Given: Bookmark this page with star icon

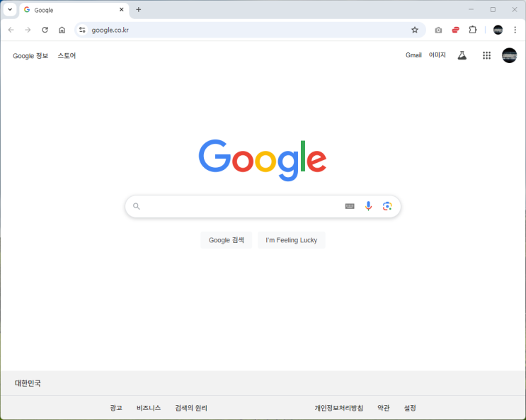Looking at the screenshot, I should point(415,30).
